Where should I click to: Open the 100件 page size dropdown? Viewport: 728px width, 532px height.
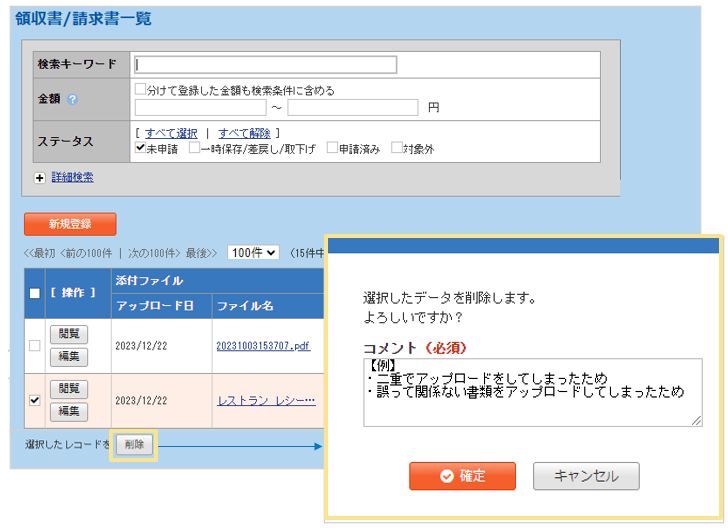pyautogui.click(x=253, y=253)
